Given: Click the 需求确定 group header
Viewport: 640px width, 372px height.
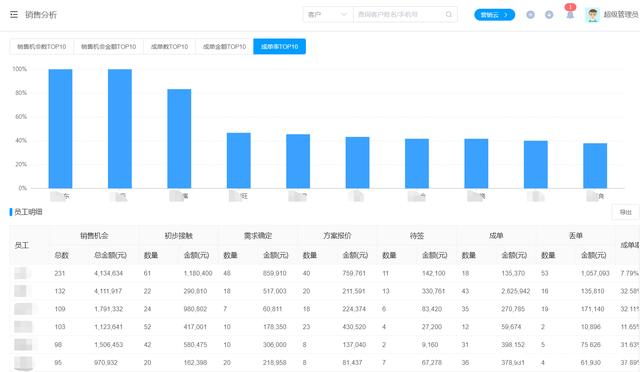Looking at the screenshot, I should tap(258, 236).
